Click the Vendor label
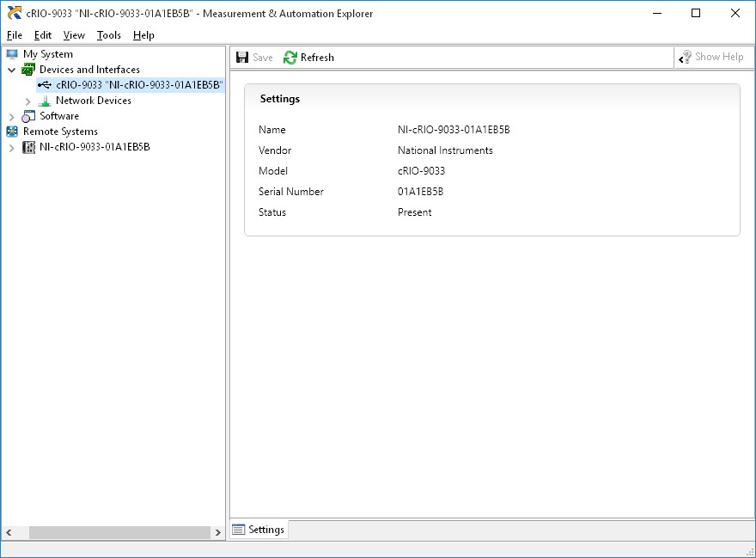756x558 pixels. click(x=275, y=150)
